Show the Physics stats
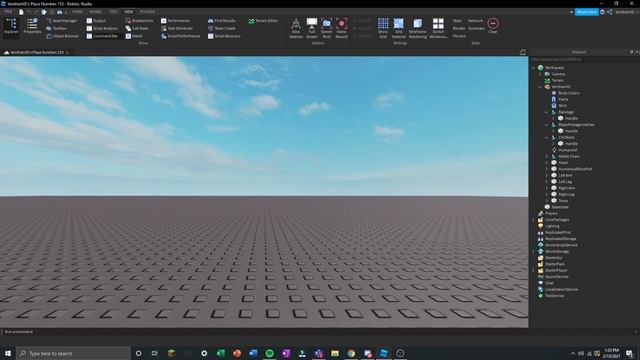Viewport: 640px width, 360px height. tap(459, 36)
